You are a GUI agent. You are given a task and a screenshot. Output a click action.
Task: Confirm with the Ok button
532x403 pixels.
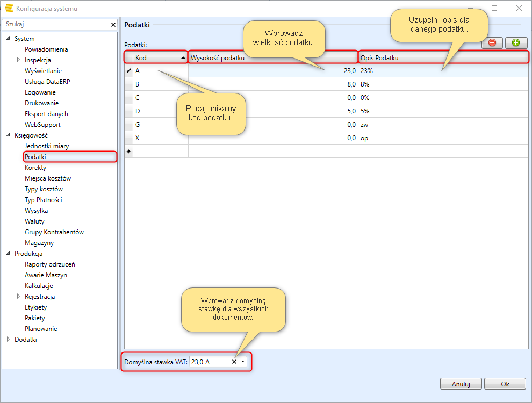[505, 384]
